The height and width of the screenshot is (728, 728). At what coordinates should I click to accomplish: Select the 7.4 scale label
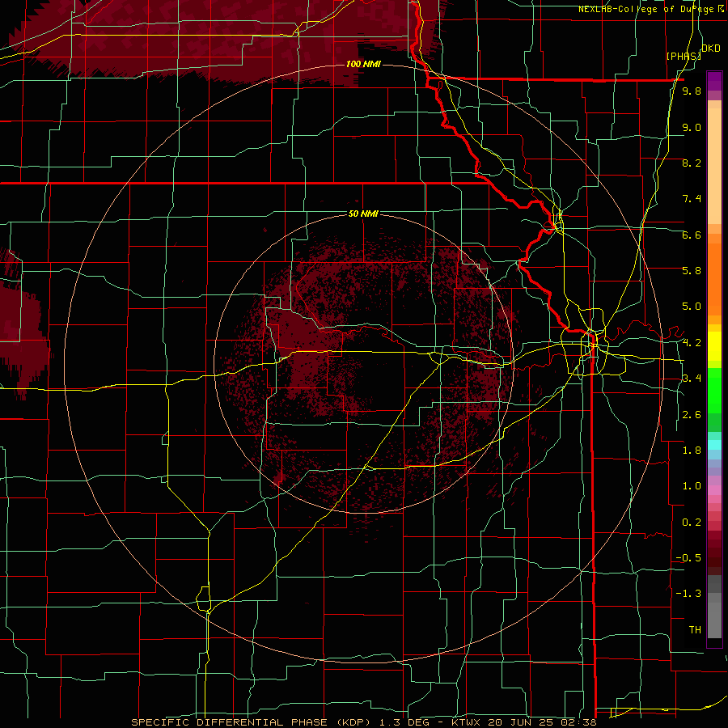pyautogui.click(x=692, y=199)
